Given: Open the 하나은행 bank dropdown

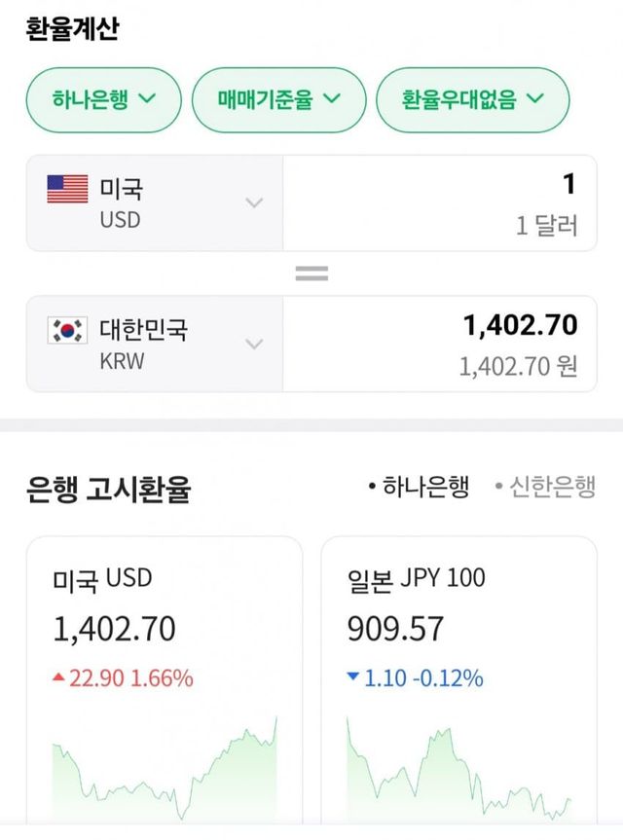Looking at the screenshot, I should point(104,99).
